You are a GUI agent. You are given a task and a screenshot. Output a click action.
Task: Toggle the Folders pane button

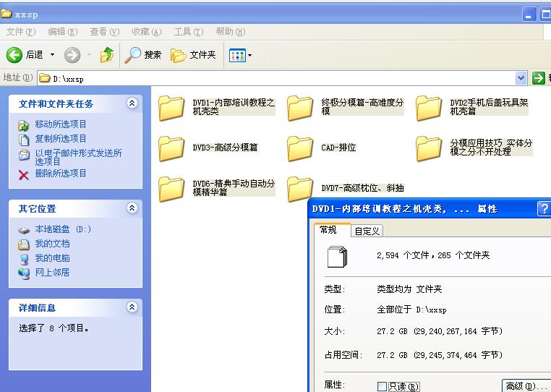pyautogui.click(x=193, y=55)
